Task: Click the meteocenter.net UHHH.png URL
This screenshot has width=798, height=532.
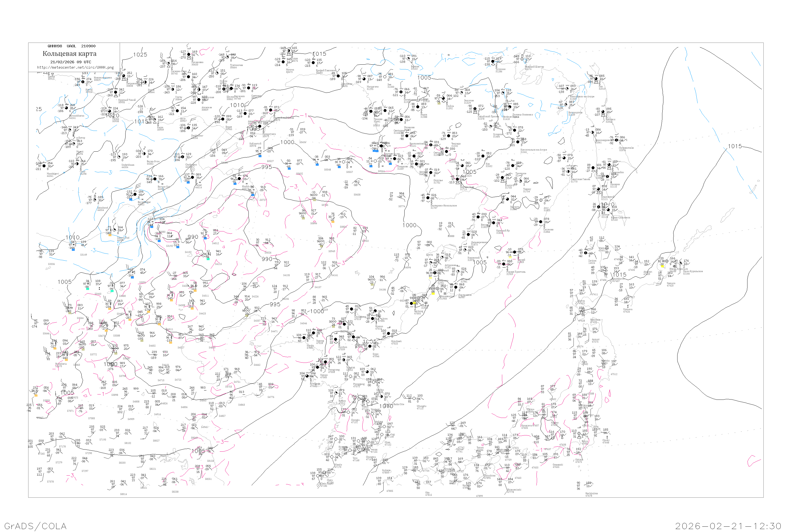Action: [75, 68]
